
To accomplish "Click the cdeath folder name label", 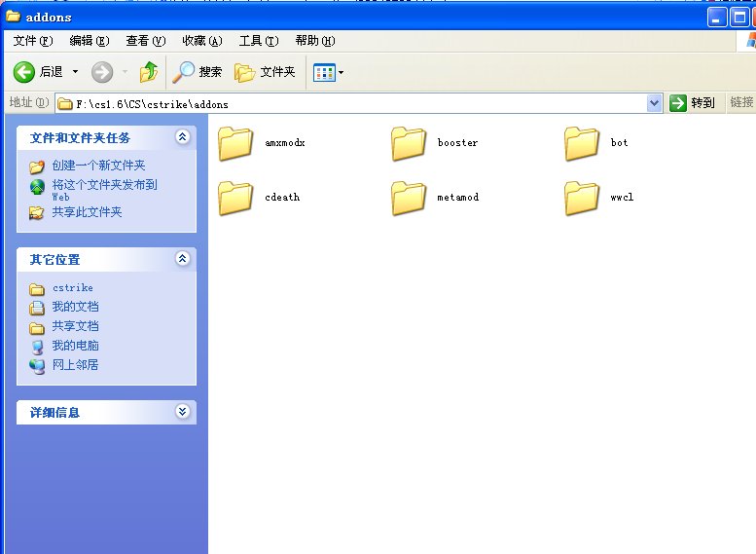I will pos(282,198).
